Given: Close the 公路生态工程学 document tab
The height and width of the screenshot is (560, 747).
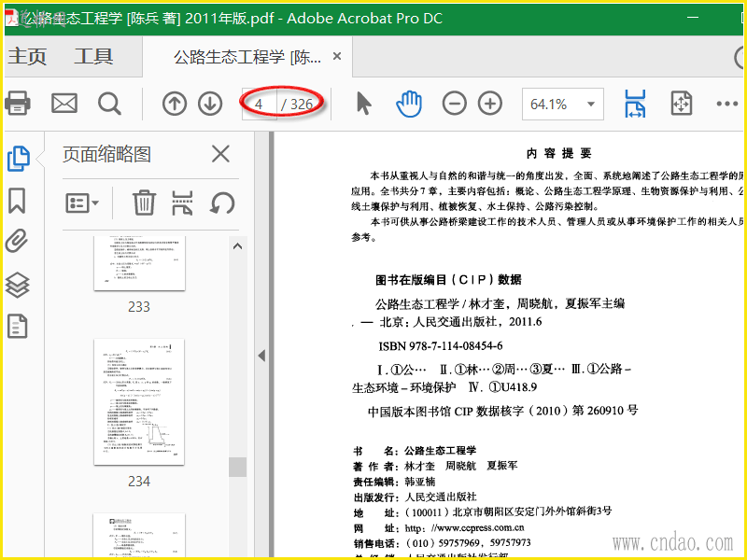Looking at the screenshot, I should [x=337, y=56].
